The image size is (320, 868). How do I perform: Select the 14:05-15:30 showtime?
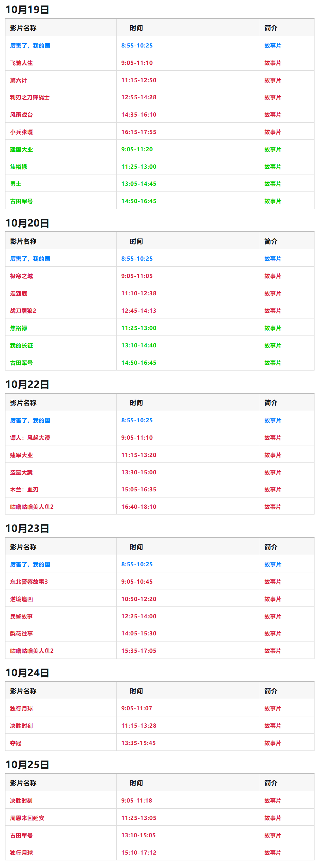(x=139, y=634)
